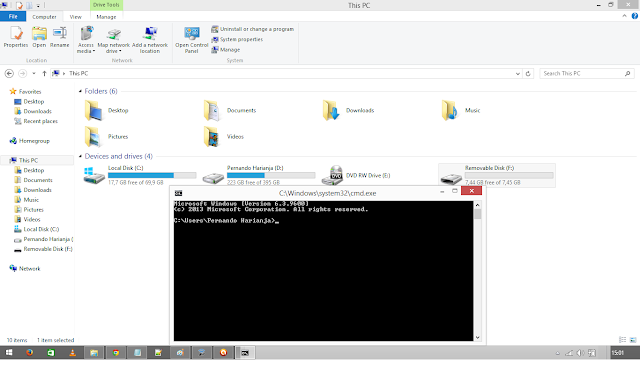The image size is (640, 367).
Task: Click Music under This PC in sidebar
Action: pos(31,200)
